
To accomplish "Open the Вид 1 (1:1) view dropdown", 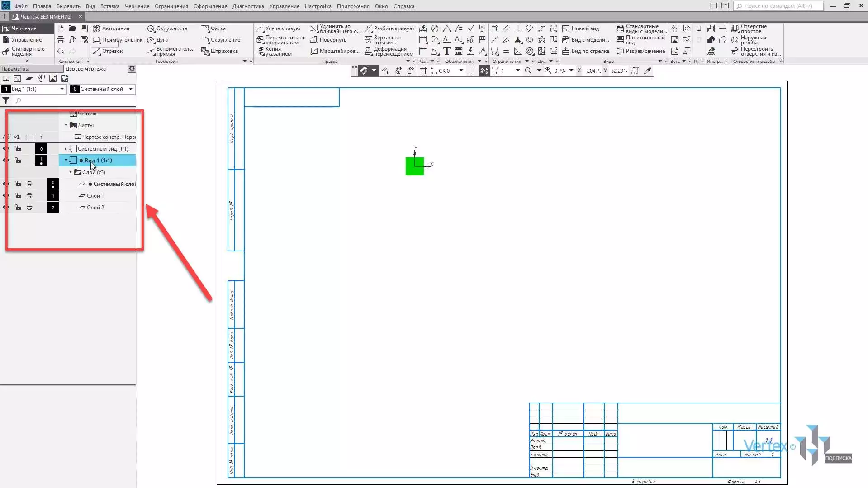I will [62, 89].
